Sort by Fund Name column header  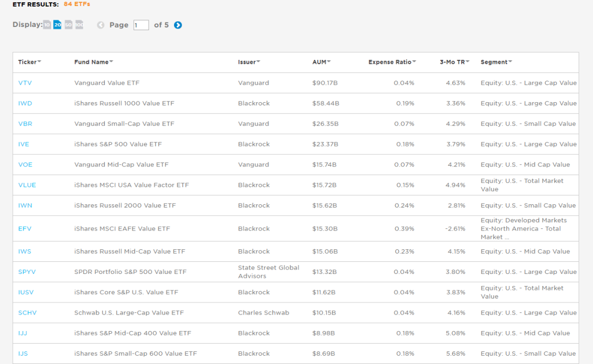(x=94, y=62)
